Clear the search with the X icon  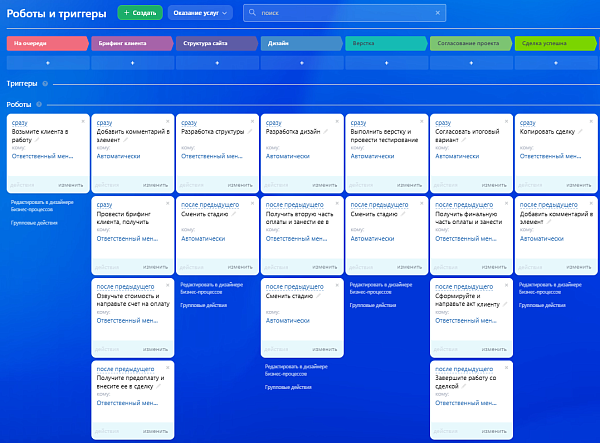[x=438, y=13]
